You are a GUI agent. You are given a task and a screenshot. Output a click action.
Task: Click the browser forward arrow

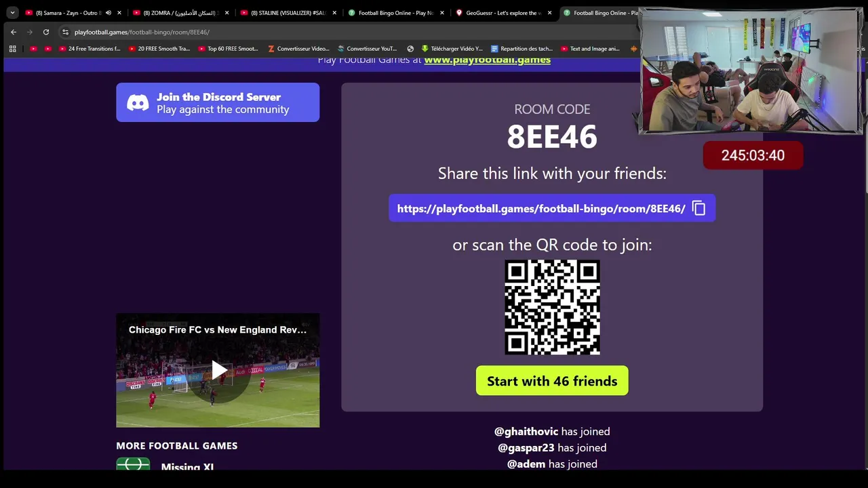point(29,32)
